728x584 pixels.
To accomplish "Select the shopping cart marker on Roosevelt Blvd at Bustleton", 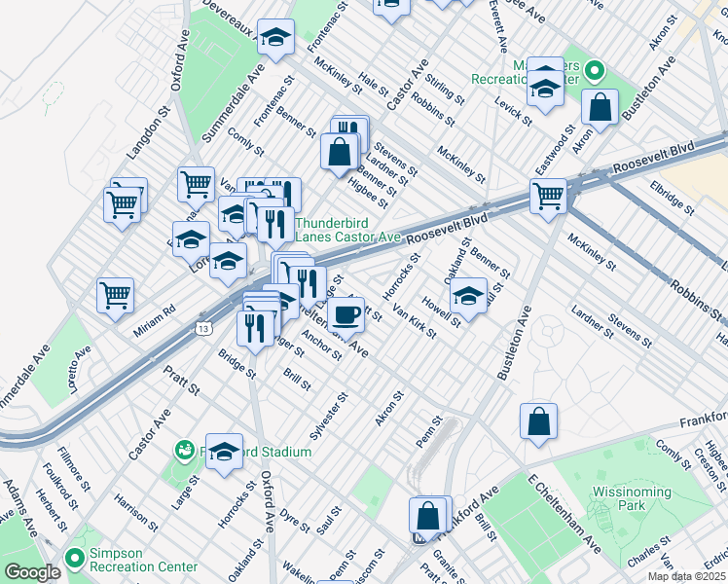I will pyautogui.click(x=549, y=198).
